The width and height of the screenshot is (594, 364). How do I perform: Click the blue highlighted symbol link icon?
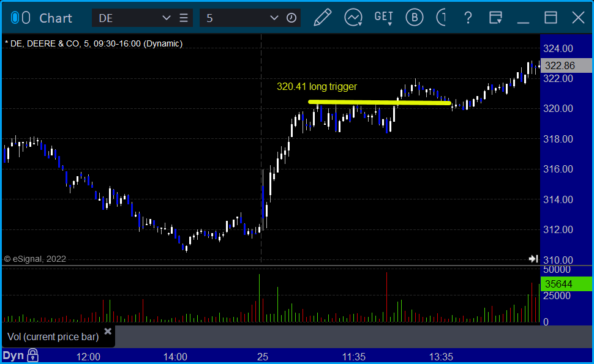point(15,18)
